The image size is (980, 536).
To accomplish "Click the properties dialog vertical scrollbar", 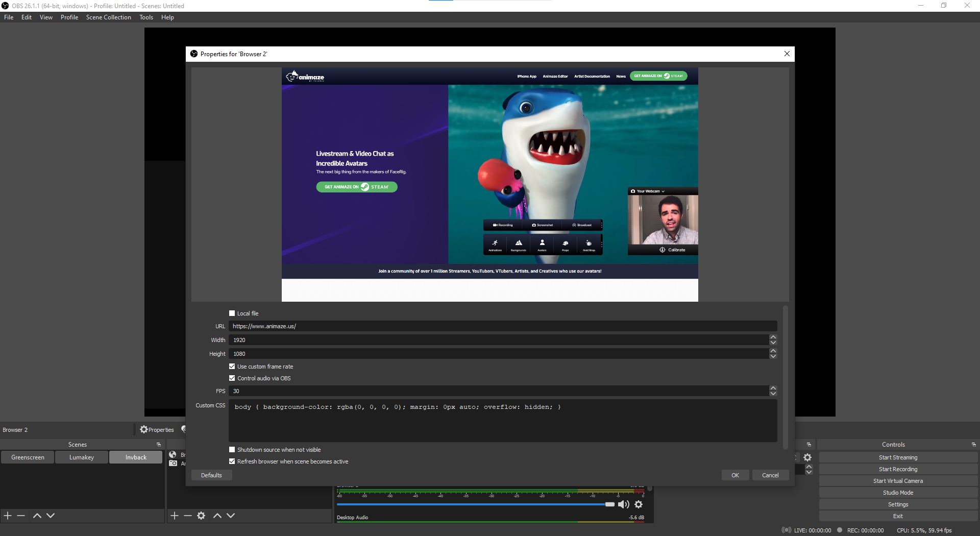I will [x=785, y=378].
